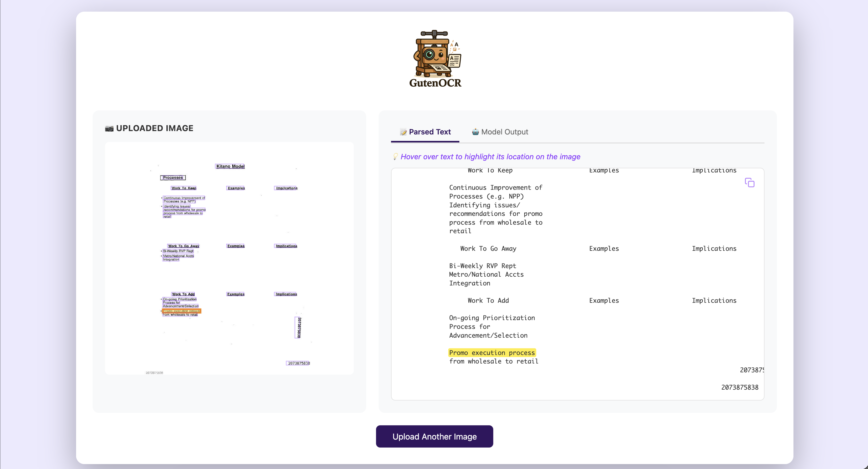Click the copy icon in the parsed text panel

[750, 182]
